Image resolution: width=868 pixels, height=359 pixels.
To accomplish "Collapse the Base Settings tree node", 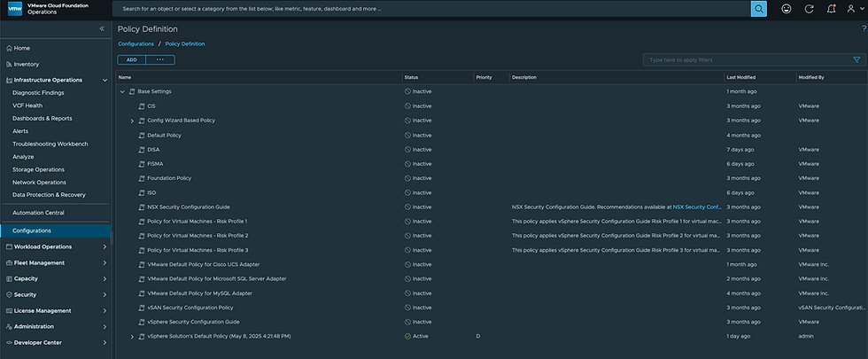I will (x=122, y=91).
